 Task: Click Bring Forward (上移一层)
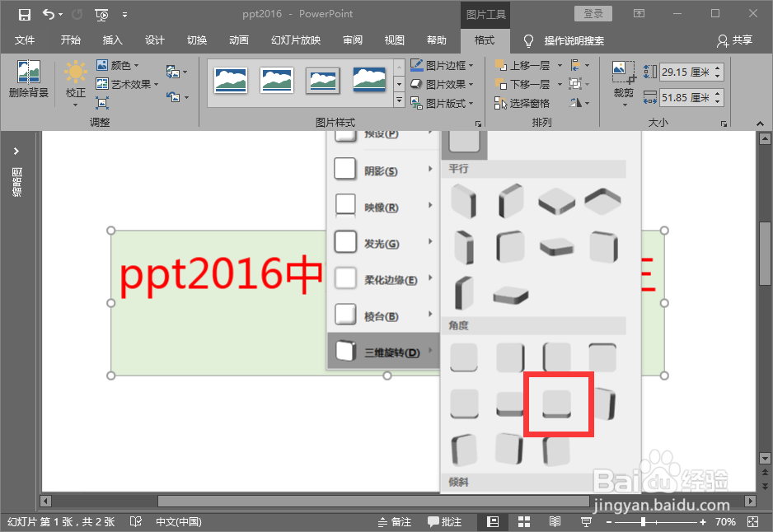coord(522,65)
